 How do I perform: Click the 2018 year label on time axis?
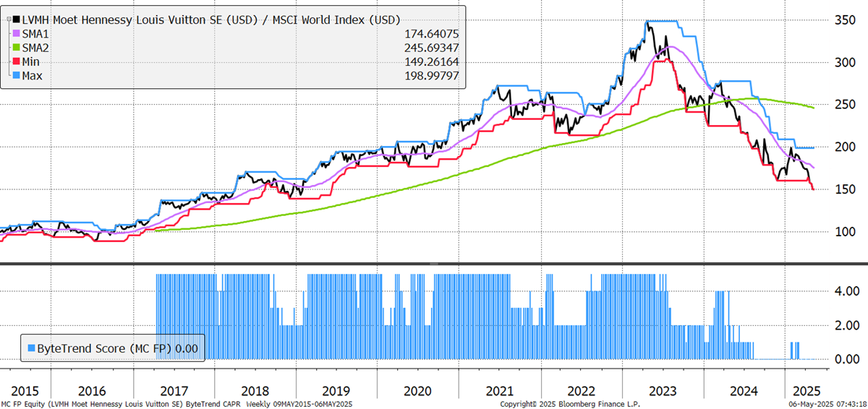tap(255, 391)
